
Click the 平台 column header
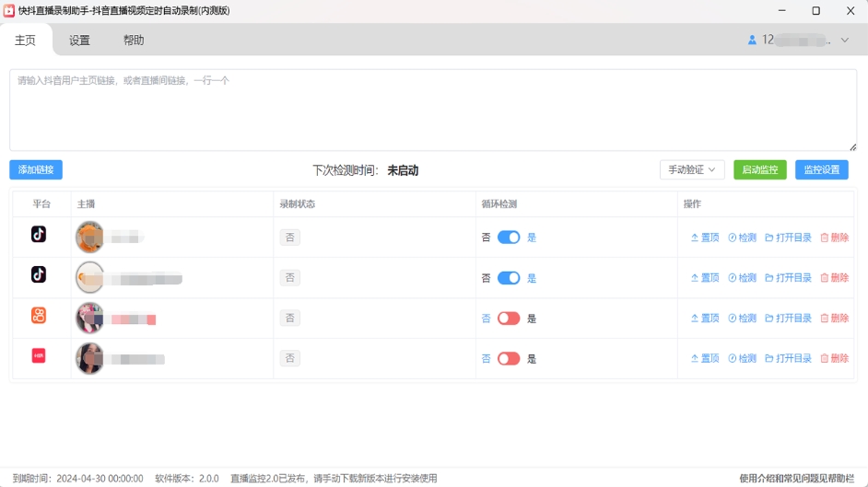(x=41, y=204)
